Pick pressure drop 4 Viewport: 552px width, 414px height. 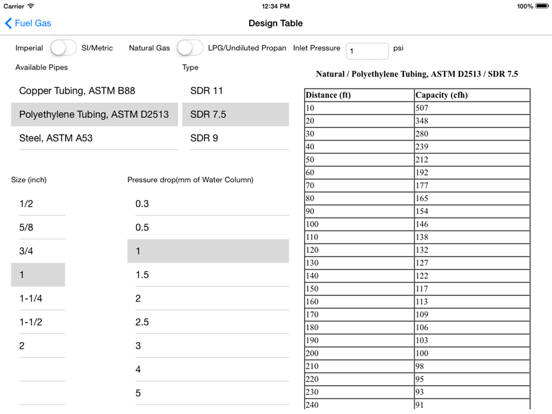(x=208, y=369)
